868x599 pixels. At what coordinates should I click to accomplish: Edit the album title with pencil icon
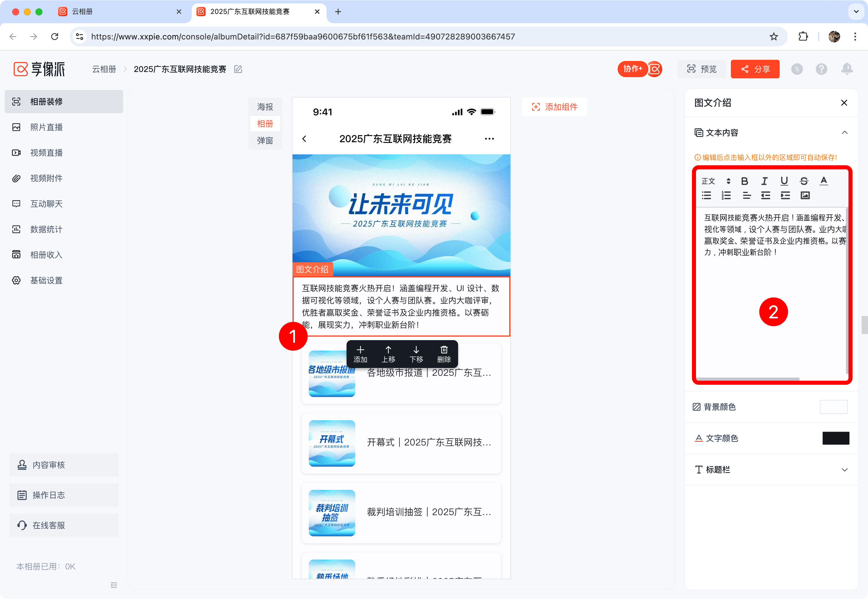click(238, 69)
